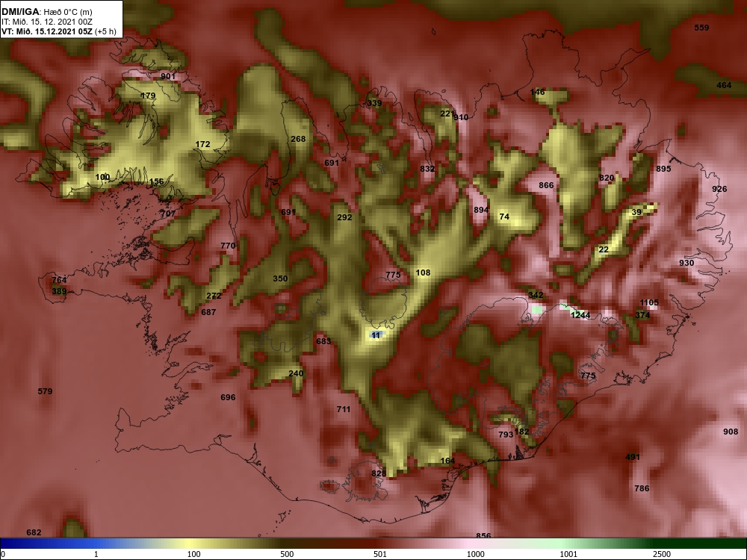This screenshot has height=560, width=747.
Task: Select the map value 770
Action: [228, 246]
